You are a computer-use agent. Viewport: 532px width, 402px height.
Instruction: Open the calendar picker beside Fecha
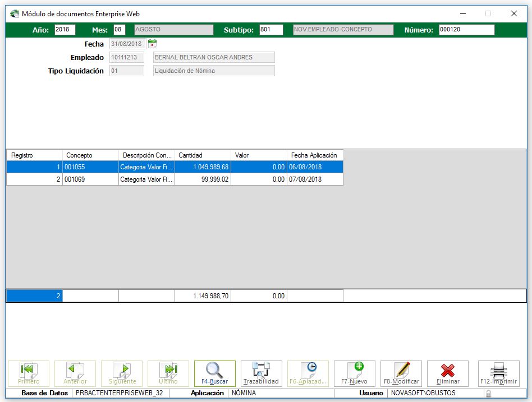[x=152, y=44]
